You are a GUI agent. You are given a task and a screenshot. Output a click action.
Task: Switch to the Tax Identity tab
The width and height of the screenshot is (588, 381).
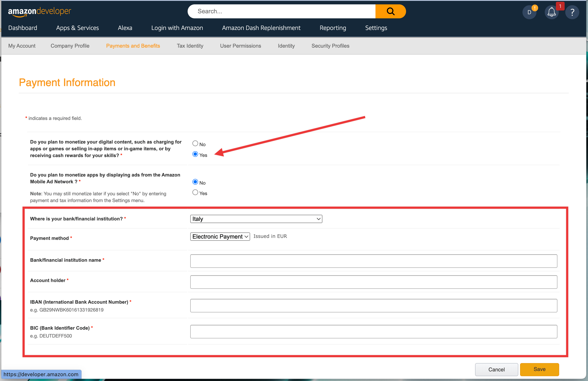click(190, 46)
